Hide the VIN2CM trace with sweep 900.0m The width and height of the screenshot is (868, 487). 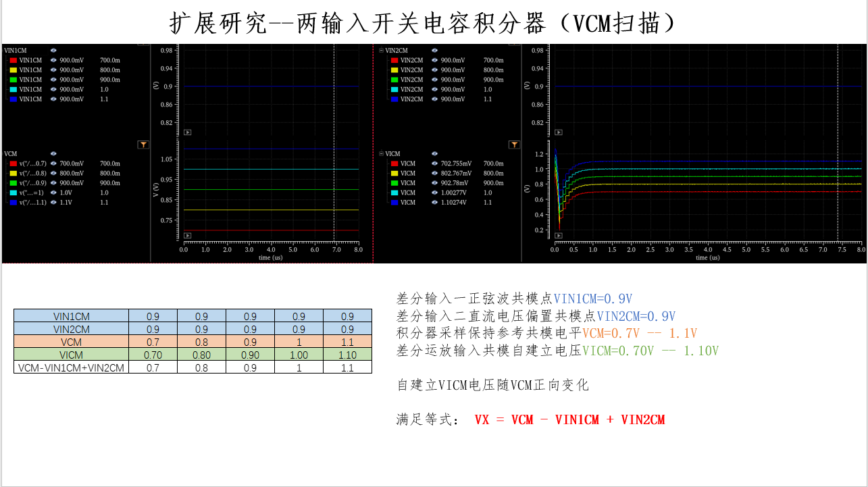(434, 80)
